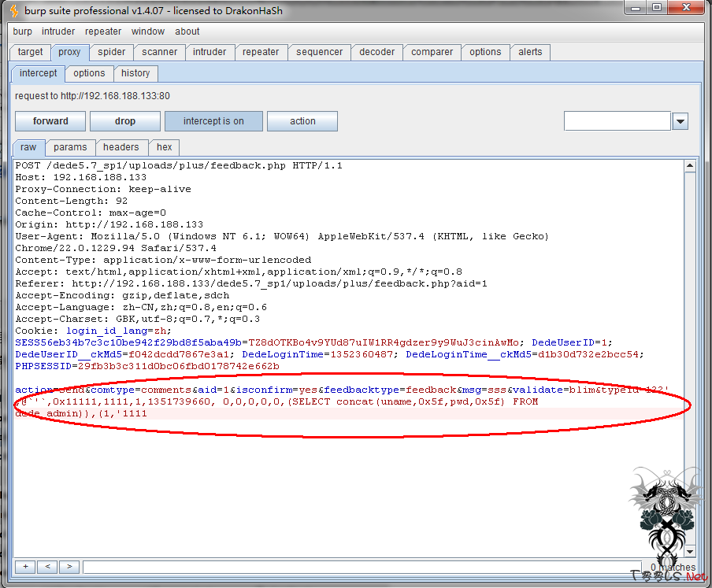Maximize the Burp Suite window
The height and width of the screenshot is (588, 712).
point(657,8)
